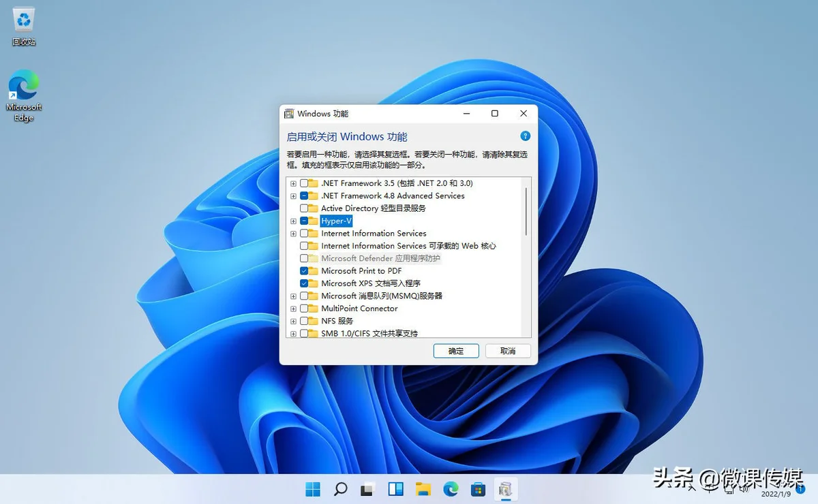Launch File Explorer from the taskbar
Viewport: 818px width, 504px height.
click(x=423, y=488)
